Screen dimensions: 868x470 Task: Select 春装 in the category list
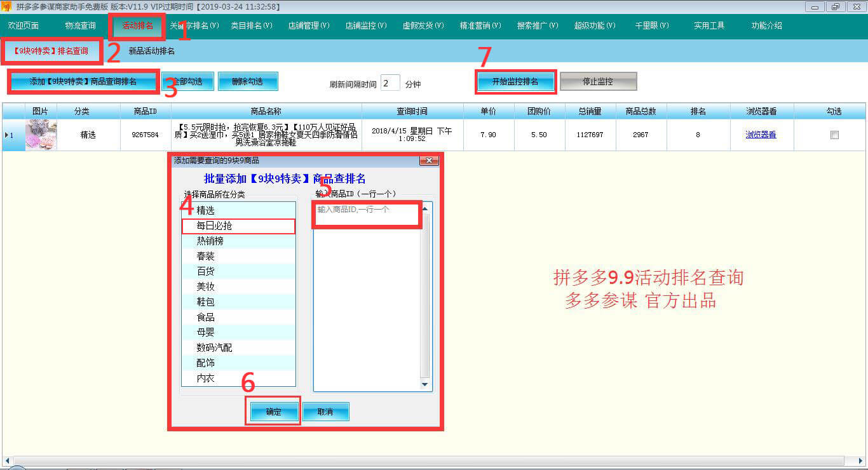[x=239, y=256]
